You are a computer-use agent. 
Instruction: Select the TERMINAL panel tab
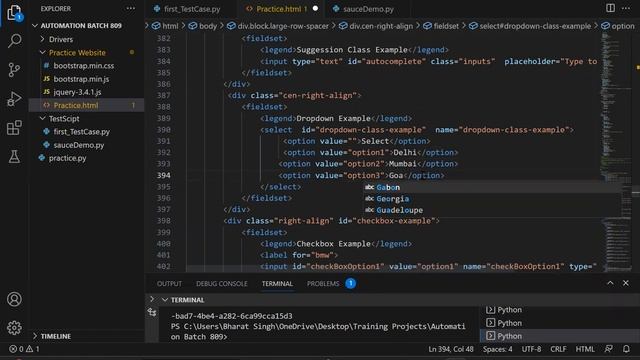click(x=277, y=284)
